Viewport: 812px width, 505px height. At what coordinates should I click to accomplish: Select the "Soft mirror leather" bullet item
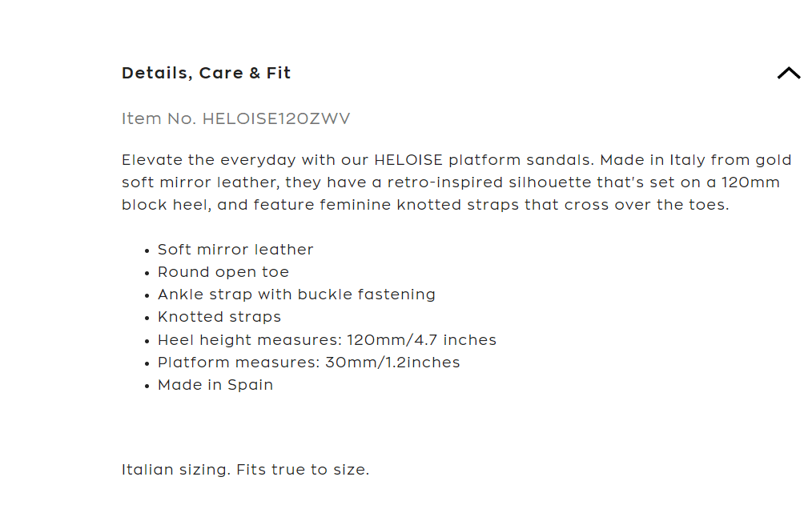pyautogui.click(x=235, y=250)
